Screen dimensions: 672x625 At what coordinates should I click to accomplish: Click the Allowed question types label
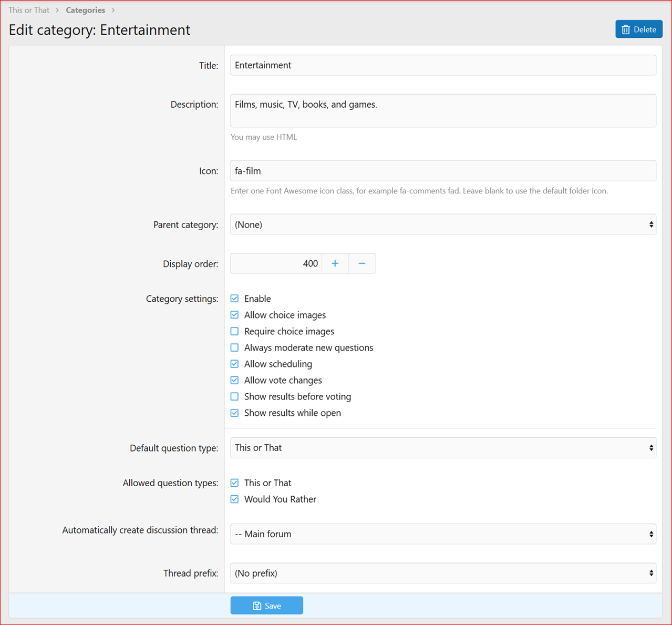pyautogui.click(x=170, y=483)
